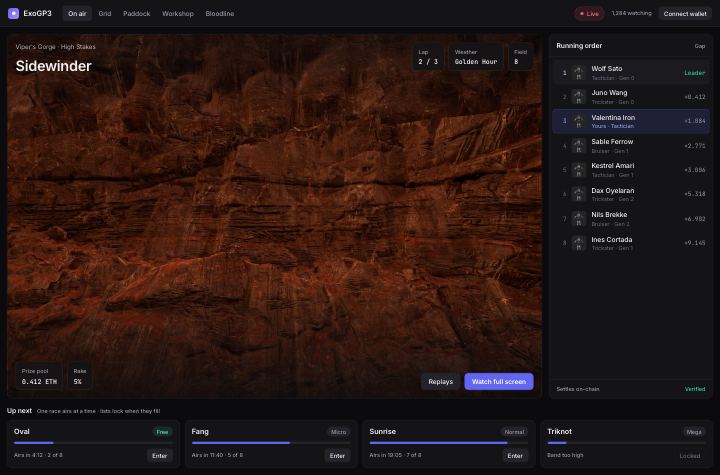Click the red Live indicator badge
The image size is (720, 475).
(589, 14)
